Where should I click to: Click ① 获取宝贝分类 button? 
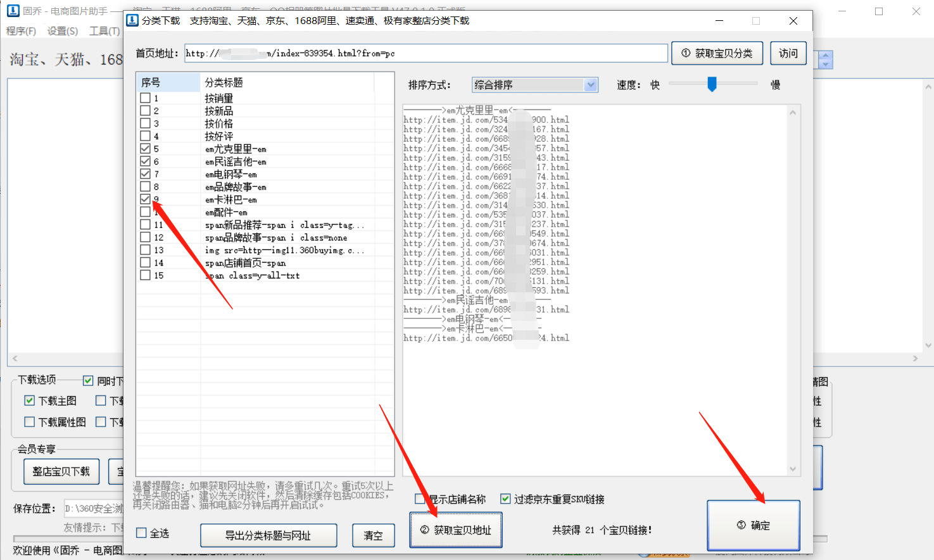717,53
